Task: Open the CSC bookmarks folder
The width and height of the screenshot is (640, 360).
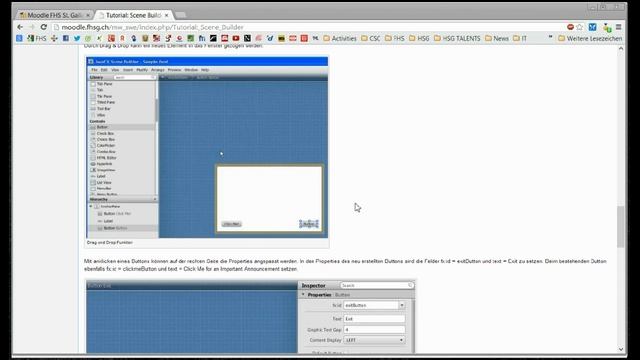Action: pos(371,38)
